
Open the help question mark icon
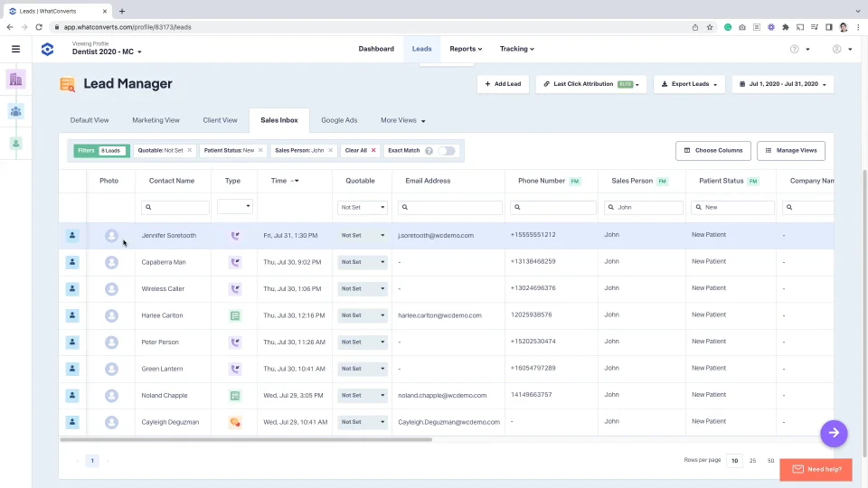click(795, 49)
